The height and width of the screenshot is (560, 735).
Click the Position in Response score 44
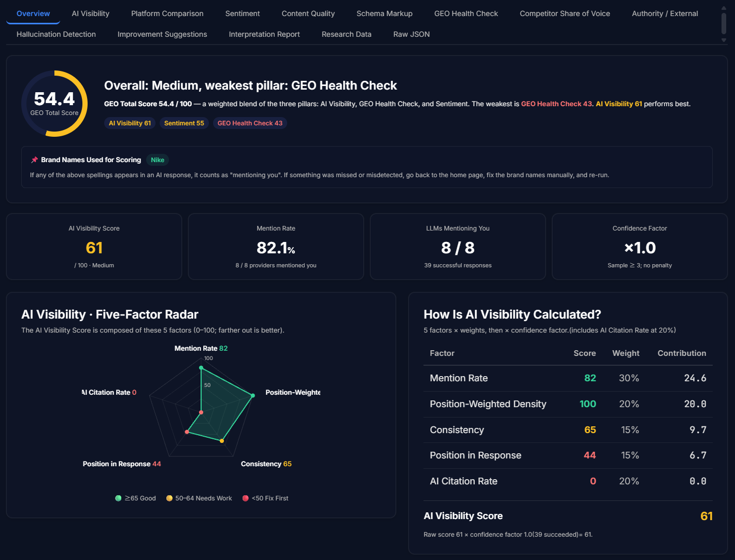[590, 455]
